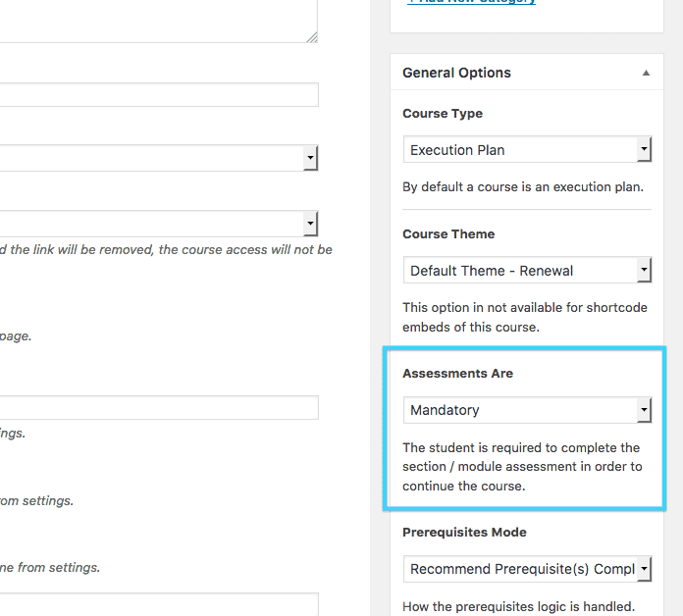Open the Course Theme dropdown
The image size is (683, 616).
[x=527, y=270]
